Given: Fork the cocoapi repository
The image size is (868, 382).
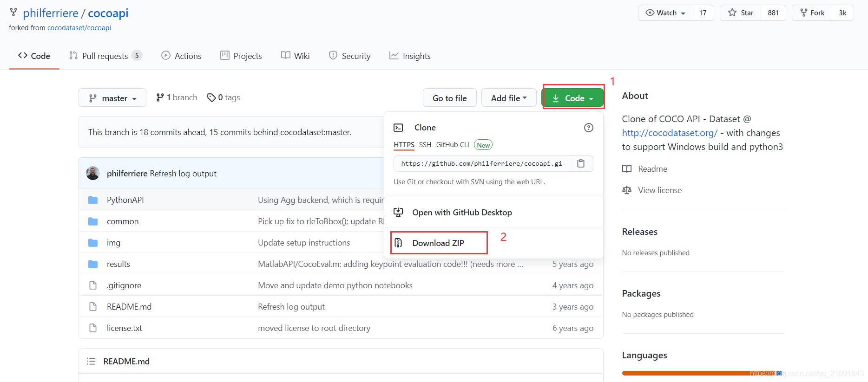Looking at the screenshot, I should [x=812, y=13].
